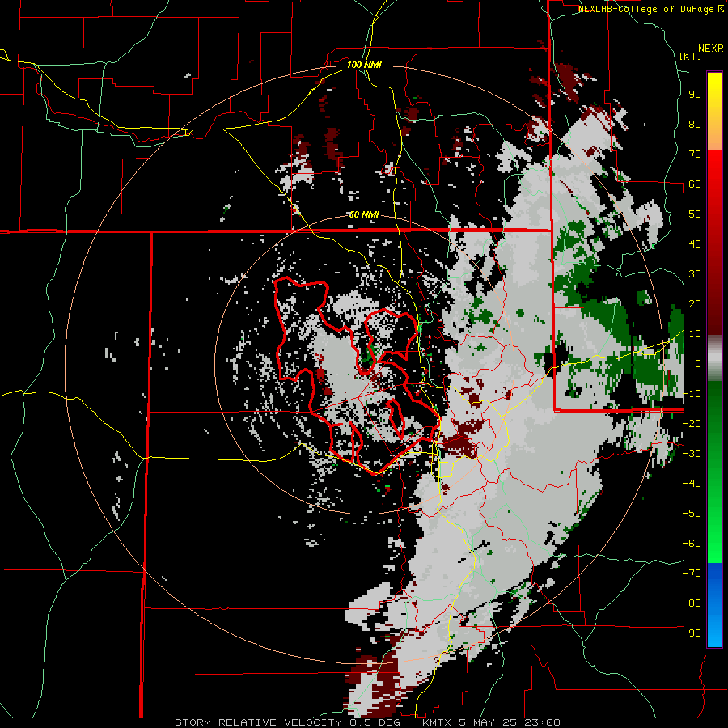Screen dimensions: 728x728
Task: Click the 40 value on the velocity scale
Action: tap(695, 243)
